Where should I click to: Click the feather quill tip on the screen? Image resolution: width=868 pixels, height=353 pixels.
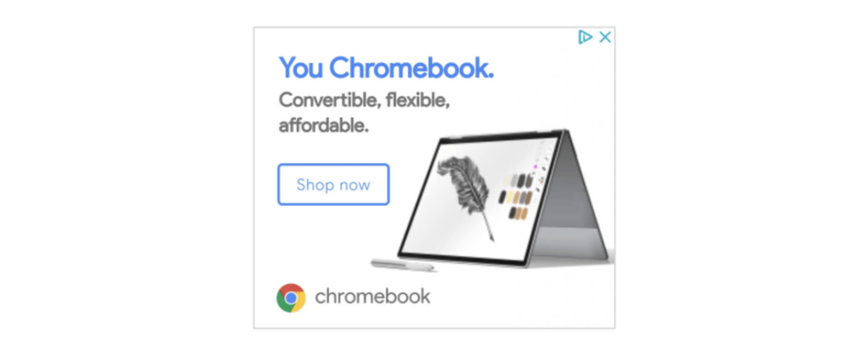(x=491, y=237)
